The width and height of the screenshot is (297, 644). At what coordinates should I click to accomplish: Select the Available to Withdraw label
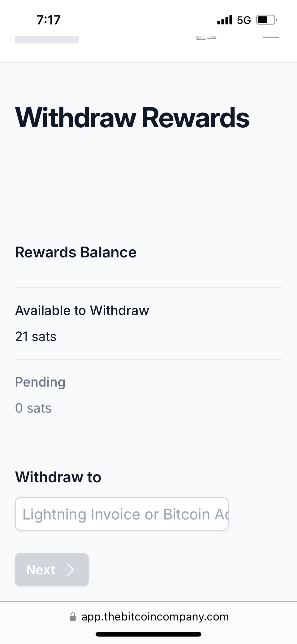click(82, 310)
